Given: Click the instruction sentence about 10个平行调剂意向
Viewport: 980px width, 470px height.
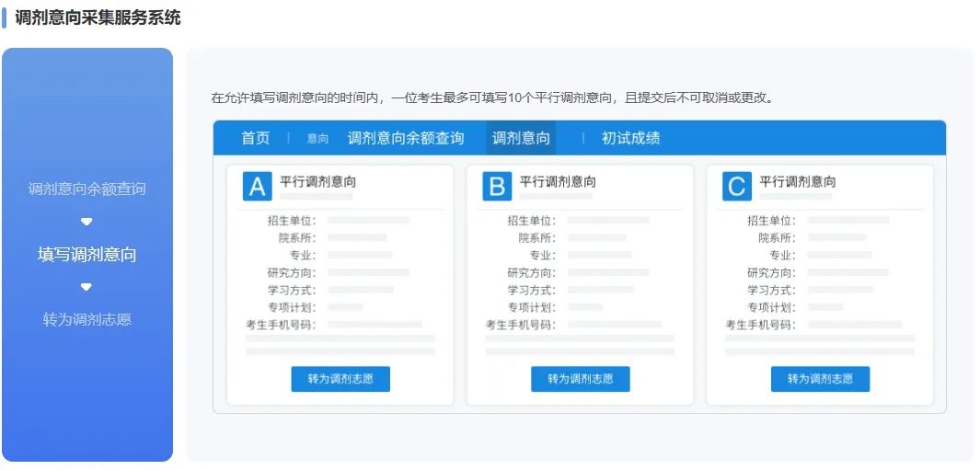Looking at the screenshot, I should coord(492,98).
